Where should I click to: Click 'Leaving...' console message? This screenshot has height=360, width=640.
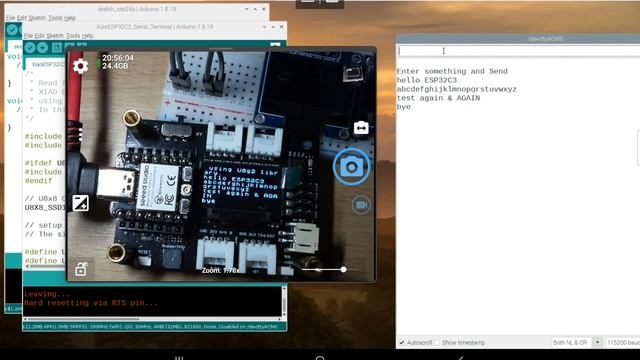tap(47, 294)
